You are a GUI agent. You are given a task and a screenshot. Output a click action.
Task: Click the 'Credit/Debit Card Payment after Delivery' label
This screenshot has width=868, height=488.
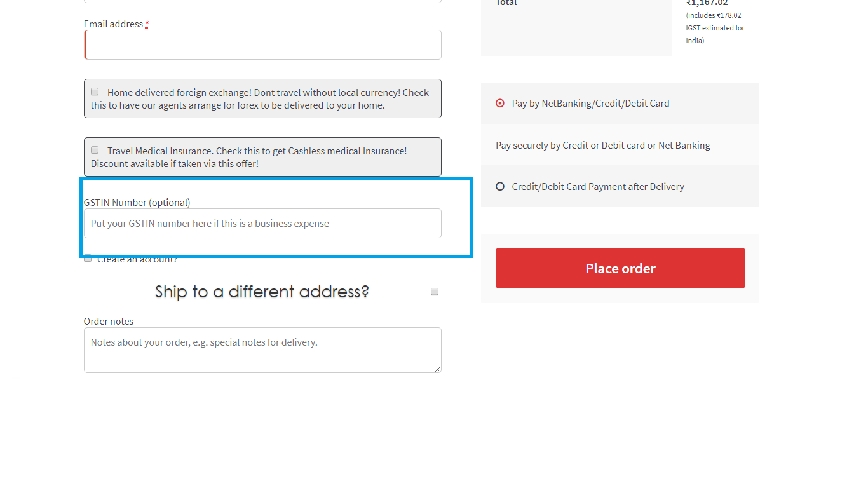[x=598, y=186]
